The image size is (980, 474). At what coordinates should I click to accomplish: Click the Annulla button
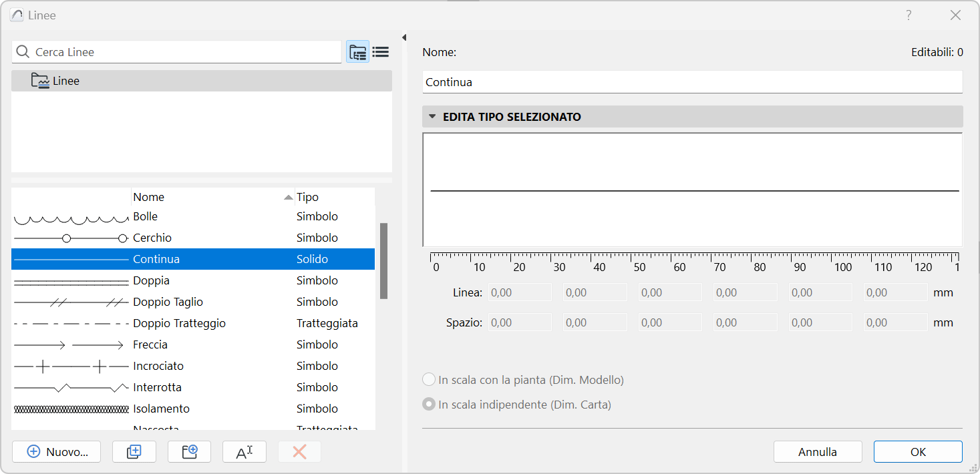coord(818,452)
